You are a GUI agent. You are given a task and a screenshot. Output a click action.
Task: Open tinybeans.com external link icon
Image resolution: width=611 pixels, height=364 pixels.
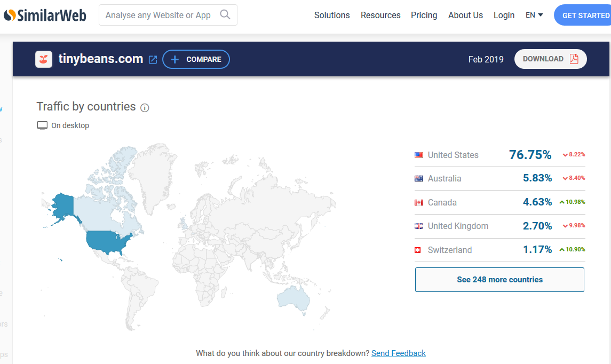153,60
